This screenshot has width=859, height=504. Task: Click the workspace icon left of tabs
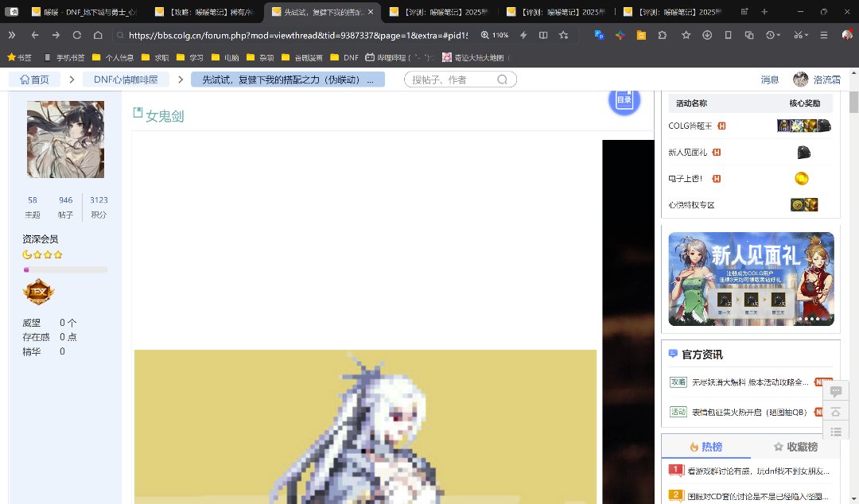click(12, 11)
